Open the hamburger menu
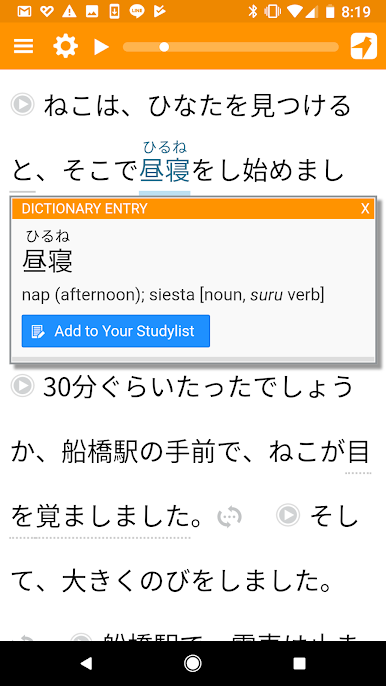This screenshot has width=386, height=686. pos(23,46)
